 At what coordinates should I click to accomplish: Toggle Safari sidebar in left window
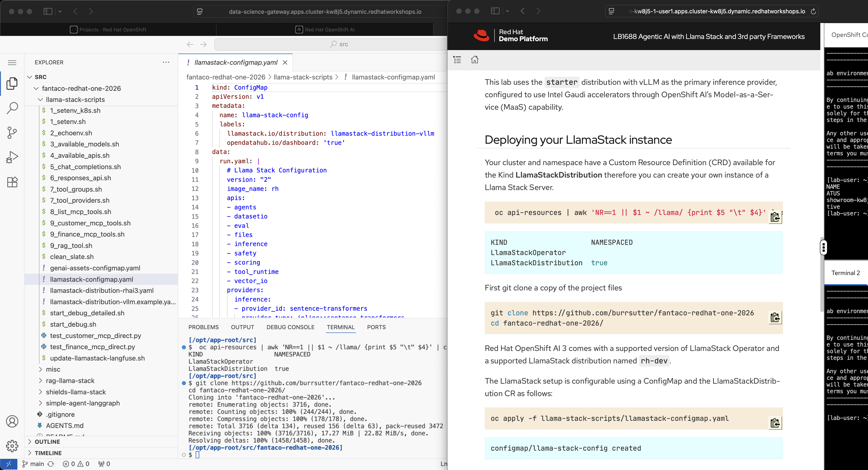click(x=48, y=11)
